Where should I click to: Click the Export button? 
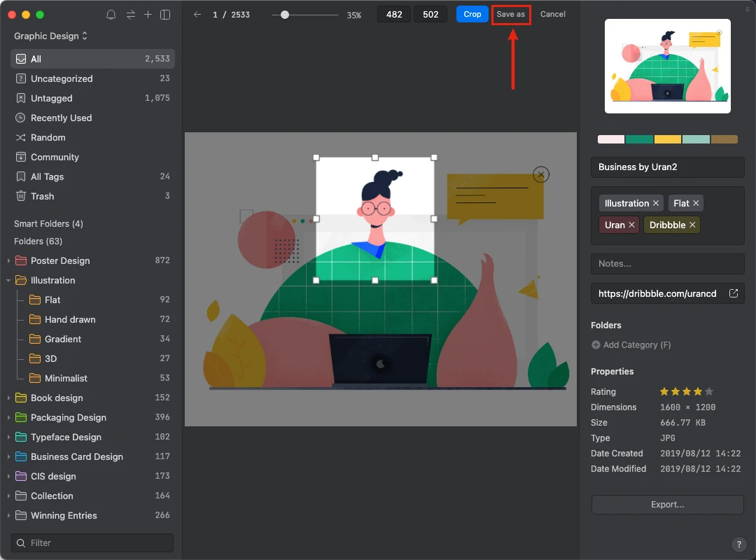[x=667, y=505]
